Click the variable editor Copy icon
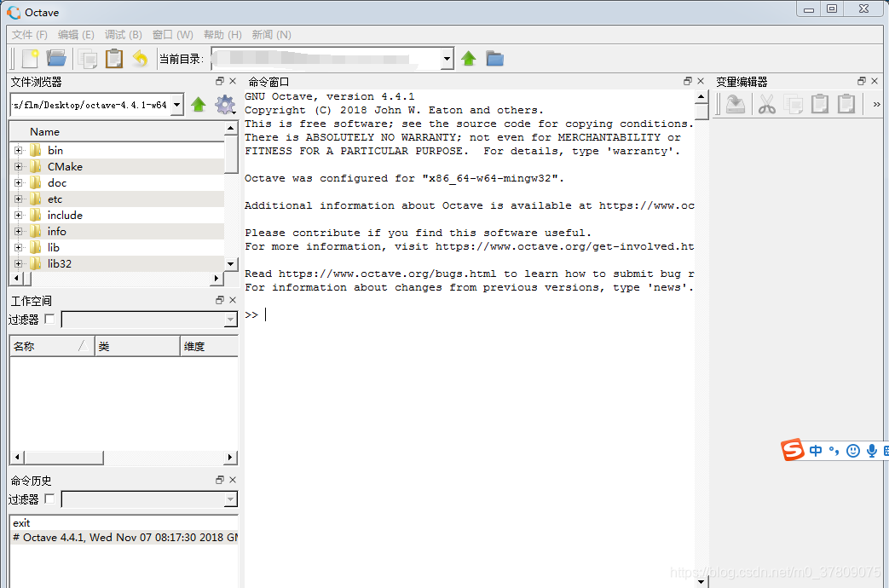The image size is (889, 588). coord(794,104)
